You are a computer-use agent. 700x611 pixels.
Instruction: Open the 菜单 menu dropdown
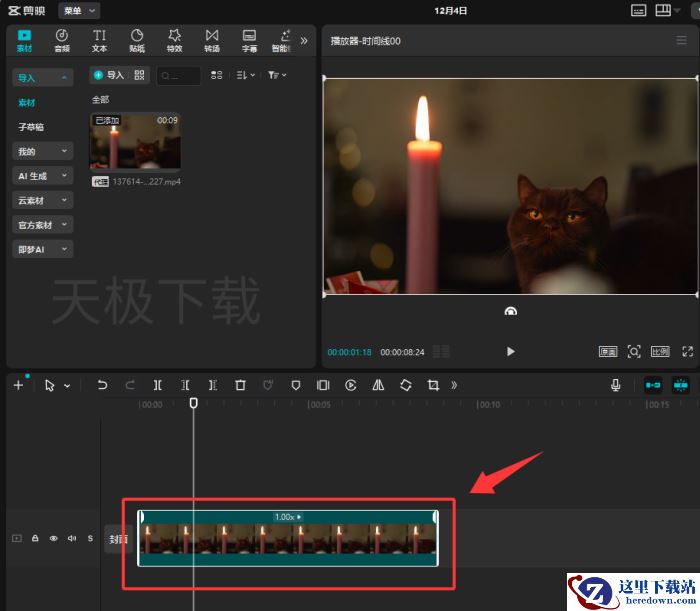pyautogui.click(x=79, y=11)
